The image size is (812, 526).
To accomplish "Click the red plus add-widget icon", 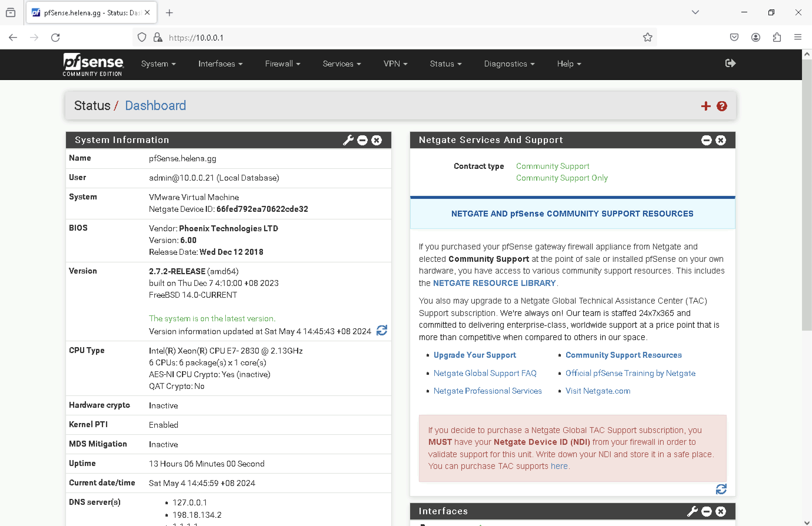I will tap(705, 106).
